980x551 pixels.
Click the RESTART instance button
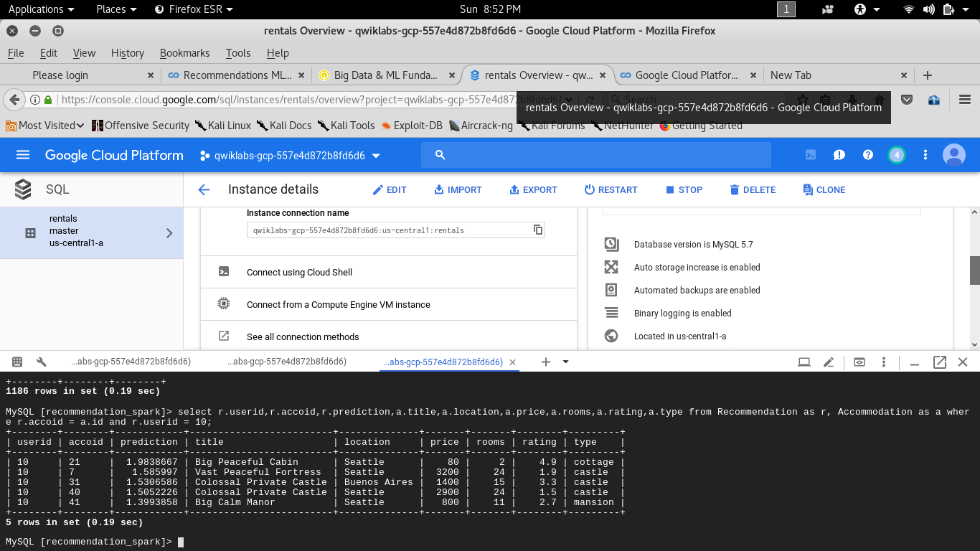(611, 190)
